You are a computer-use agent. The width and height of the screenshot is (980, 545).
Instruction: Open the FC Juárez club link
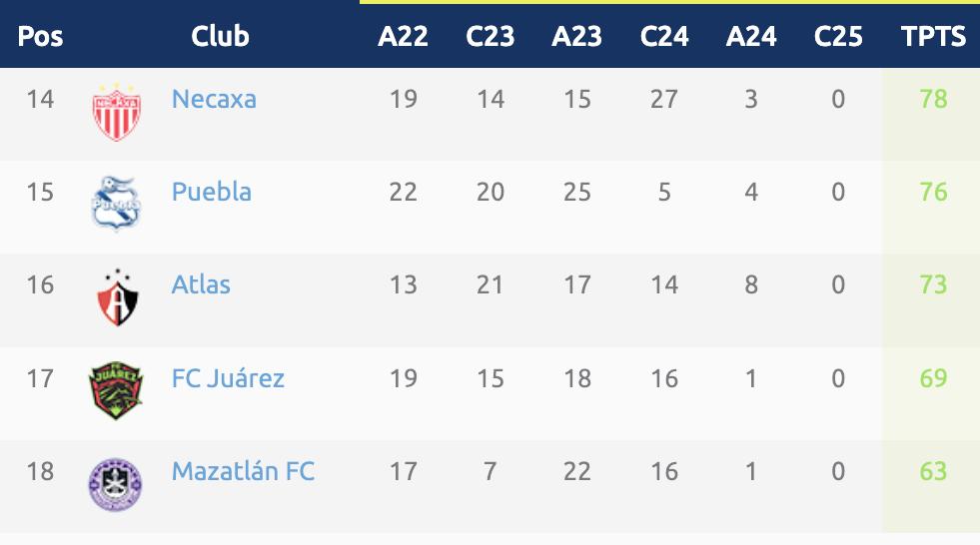(228, 378)
